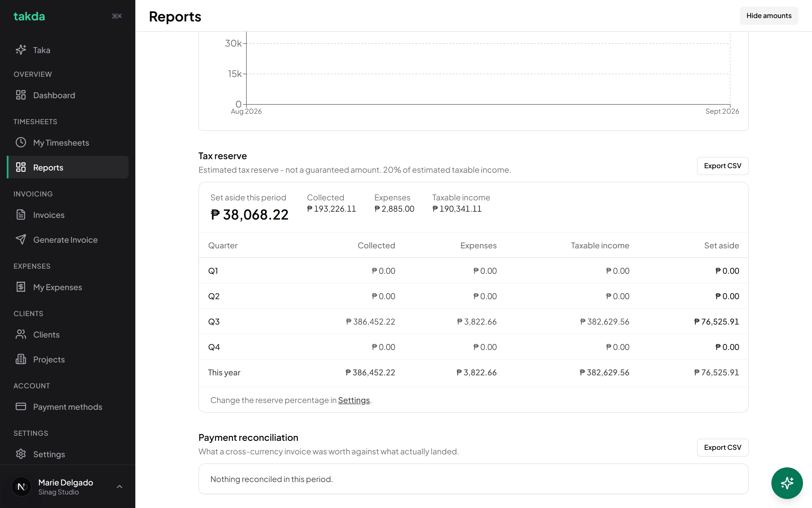Click the This year row label
812x508 pixels.
pyautogui.click(x=224, y=372)
